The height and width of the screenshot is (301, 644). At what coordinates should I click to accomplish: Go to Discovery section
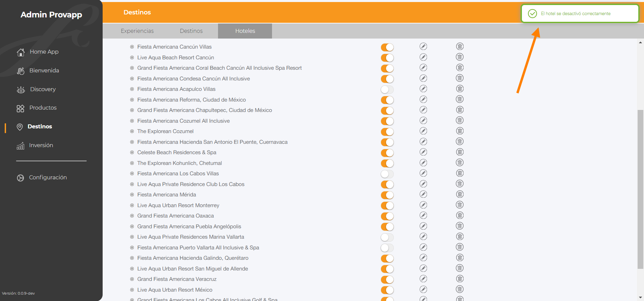[x=43, y=89]
